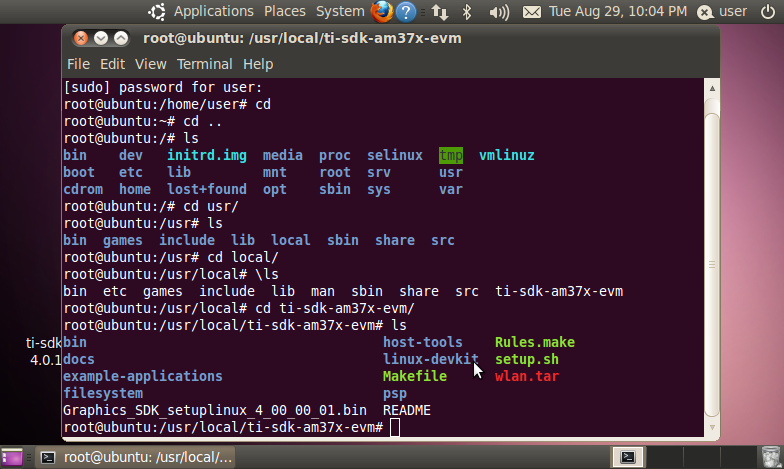Switch to the first workspace with terminal
The width and height of the screenshot is (784, 469).
point(628,457)
